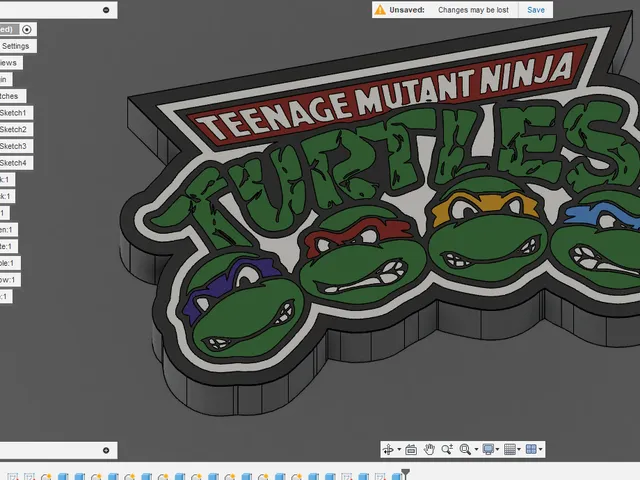Screen dimensions: 640x480
Task: Select the root component name label
Action: [9, 29]
